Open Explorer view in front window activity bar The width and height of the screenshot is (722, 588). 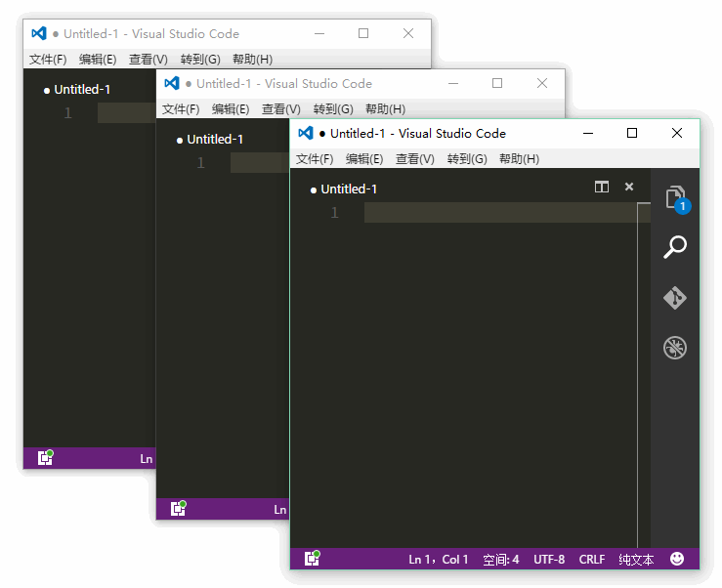tap(675, 198)
